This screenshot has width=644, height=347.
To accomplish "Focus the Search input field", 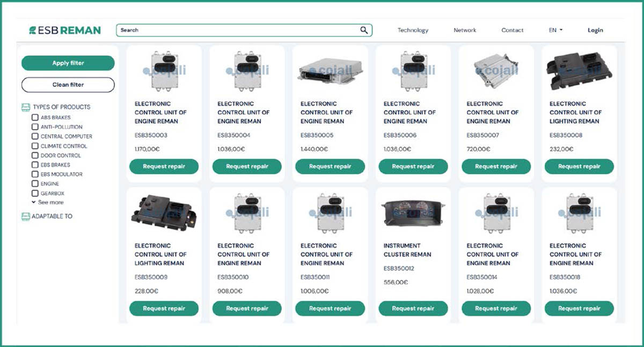I will [x=236, y=30].
